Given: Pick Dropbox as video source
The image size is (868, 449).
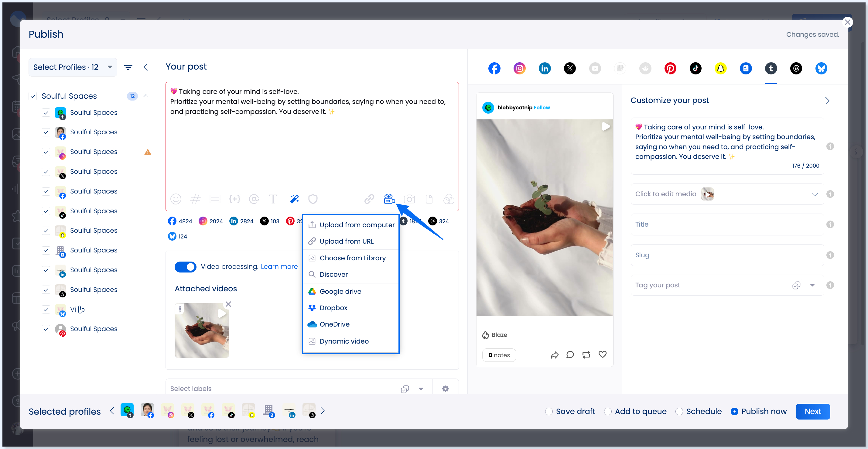Looking at the screenshot, I should tap(351, 308).
